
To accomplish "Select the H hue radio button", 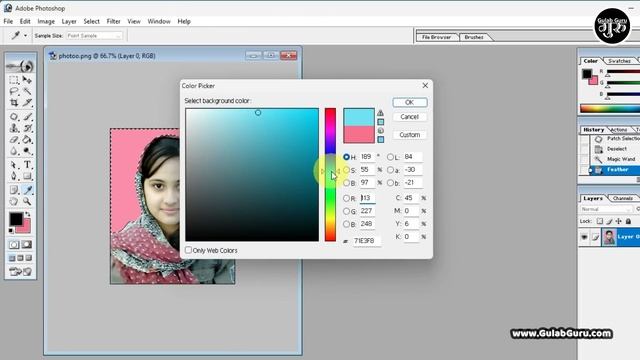I will pyautogui.click(x=346, y=157).
